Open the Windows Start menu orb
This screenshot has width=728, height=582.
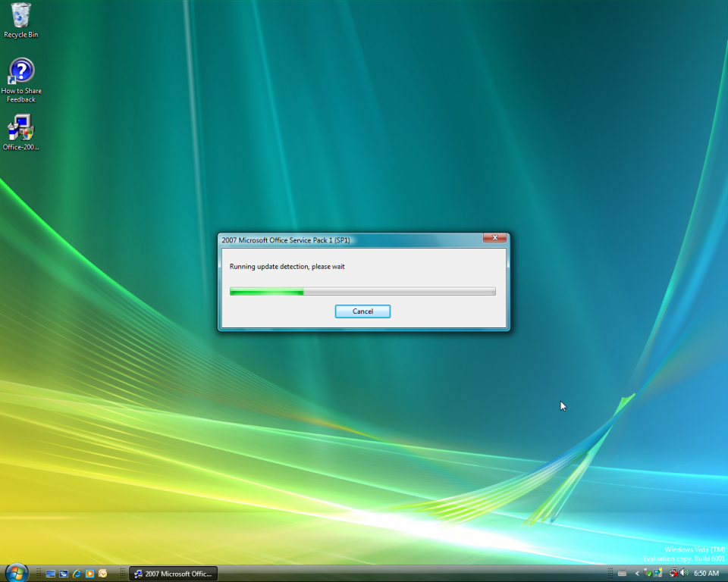pos(17,573)
